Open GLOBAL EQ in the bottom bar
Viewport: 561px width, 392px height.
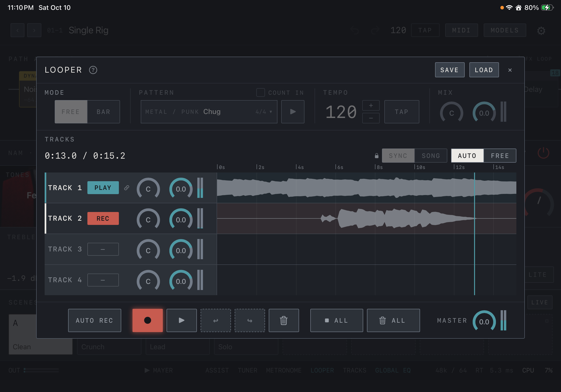[x=393, y=370]
